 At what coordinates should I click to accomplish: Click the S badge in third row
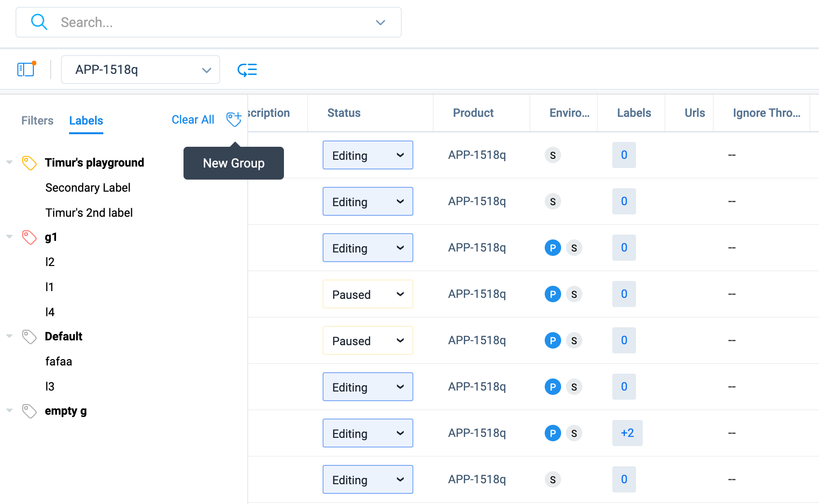pyautogui.click(x=574, y=248)
